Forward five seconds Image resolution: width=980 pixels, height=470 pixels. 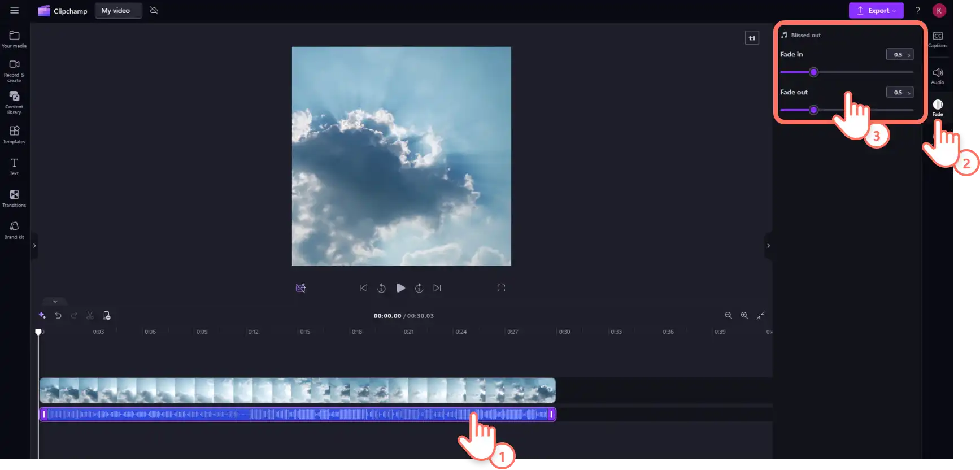tap(419, 288)
